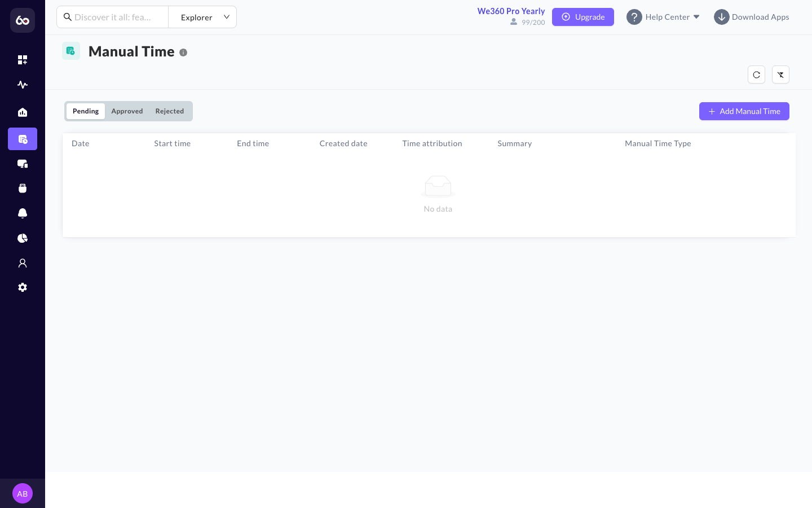Click the Manual Time info icon

[x=183, y=52]
